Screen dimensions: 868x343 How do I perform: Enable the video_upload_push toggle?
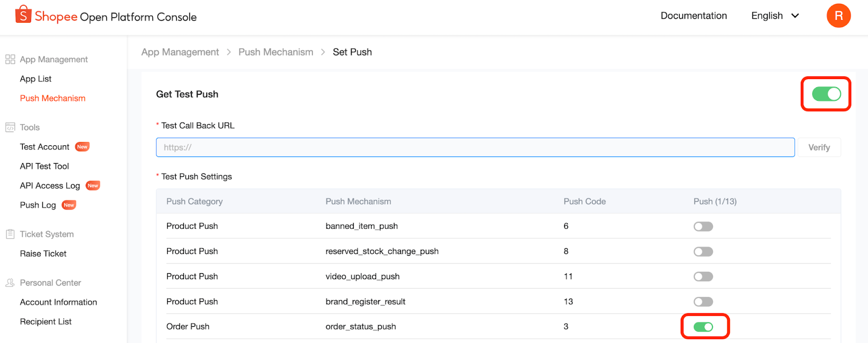703,277
